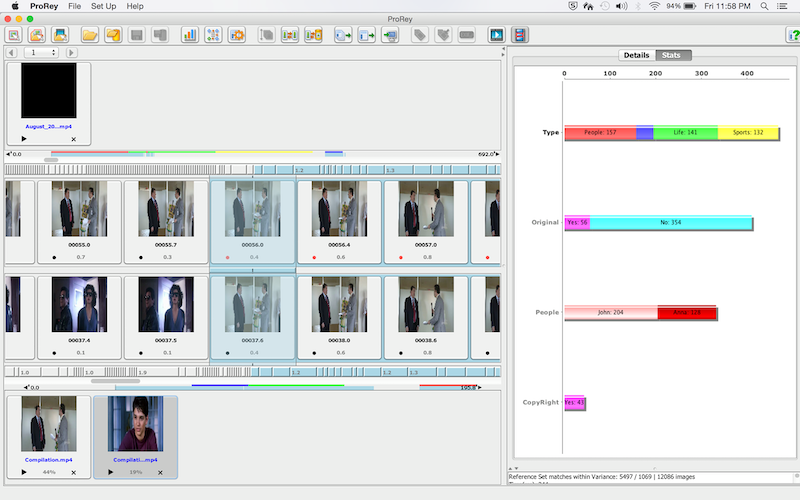
Task: Click the gray label rectangle toolbar icon
Action: tap(466, 35)
